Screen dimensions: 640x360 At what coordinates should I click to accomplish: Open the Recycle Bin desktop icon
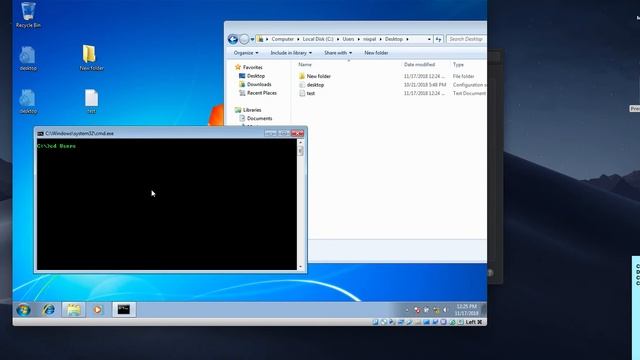coord(28,15)
